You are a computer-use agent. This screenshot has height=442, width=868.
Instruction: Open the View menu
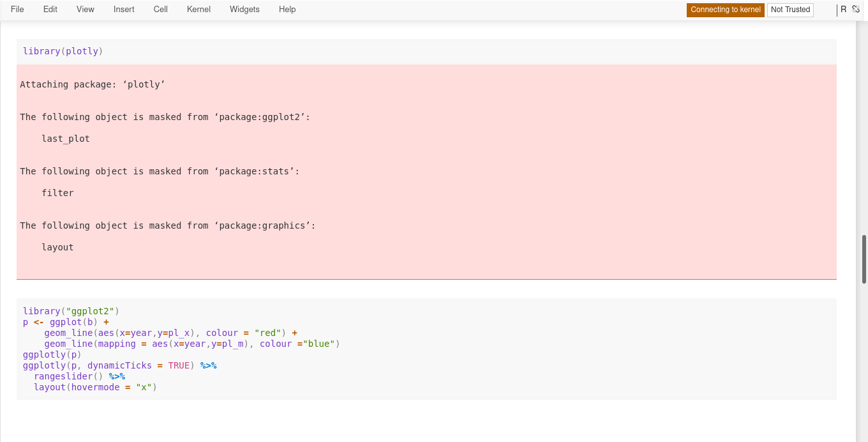85,9
